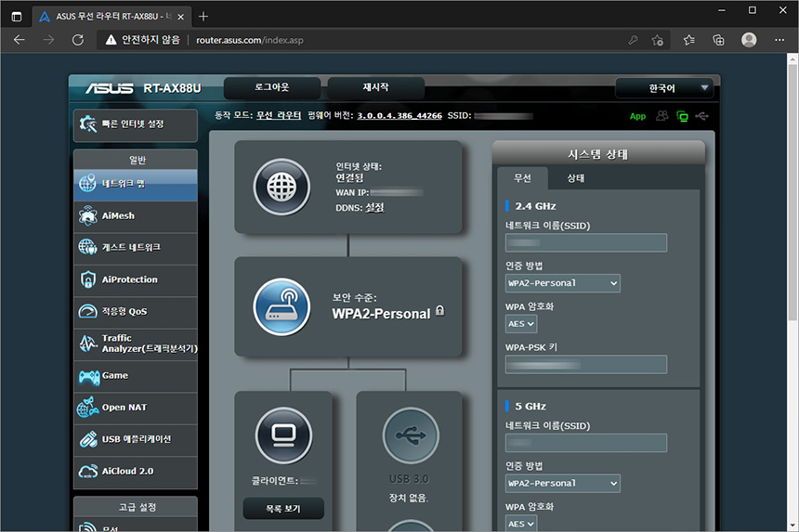This screenshot has height=532, width=799.
Task: Click the 5 GHz SSID input field
Action: 586,443
